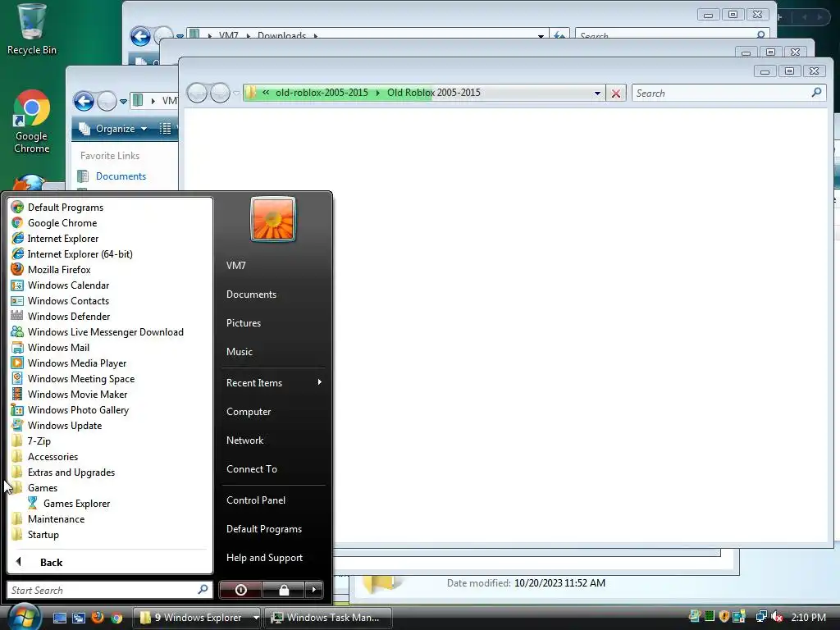Click the network tray icon
840x630 pixels.
tap(760, 617)
